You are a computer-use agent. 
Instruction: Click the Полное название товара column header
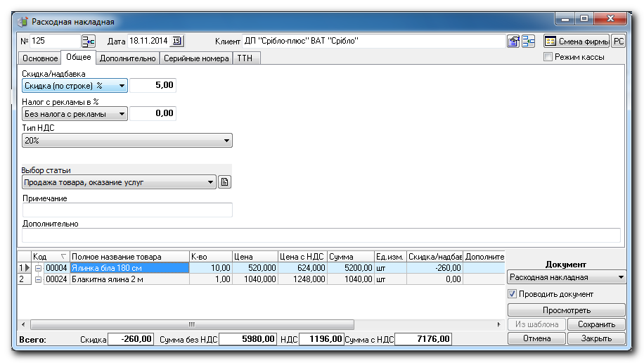130,257
